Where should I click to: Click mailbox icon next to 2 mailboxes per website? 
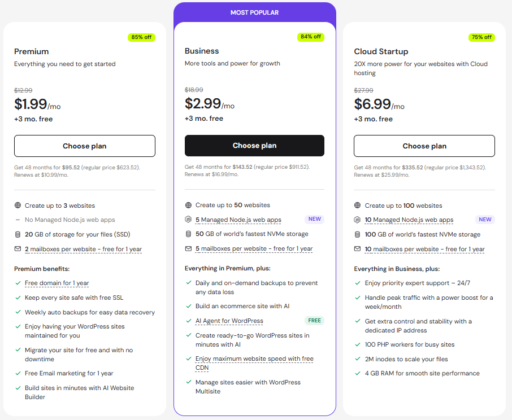tap(18, 249)
